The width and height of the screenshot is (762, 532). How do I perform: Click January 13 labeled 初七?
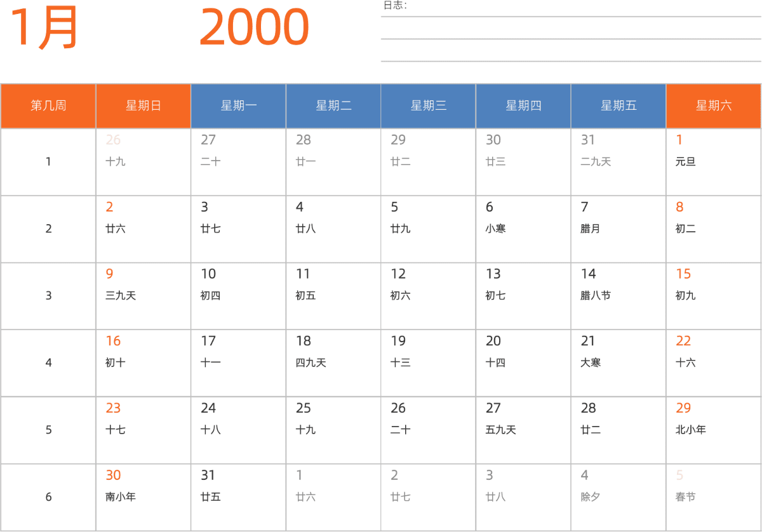click(x=524, y=296)
